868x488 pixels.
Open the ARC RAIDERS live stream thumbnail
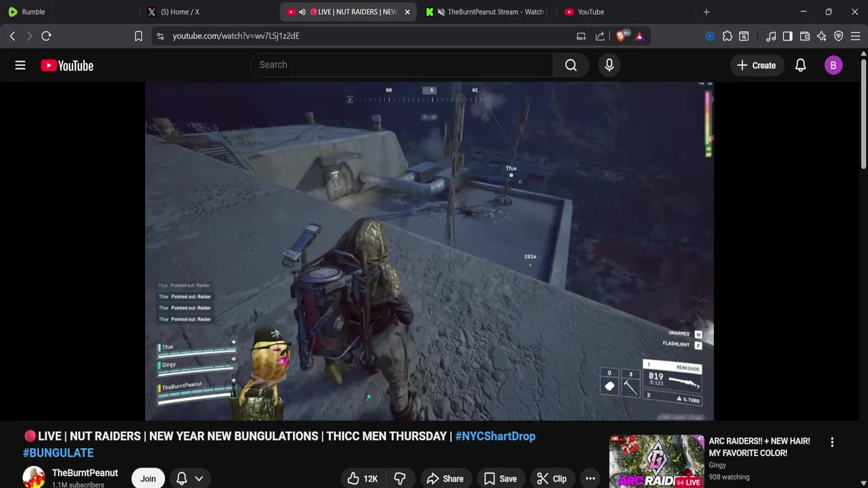(x=656, y=462)
